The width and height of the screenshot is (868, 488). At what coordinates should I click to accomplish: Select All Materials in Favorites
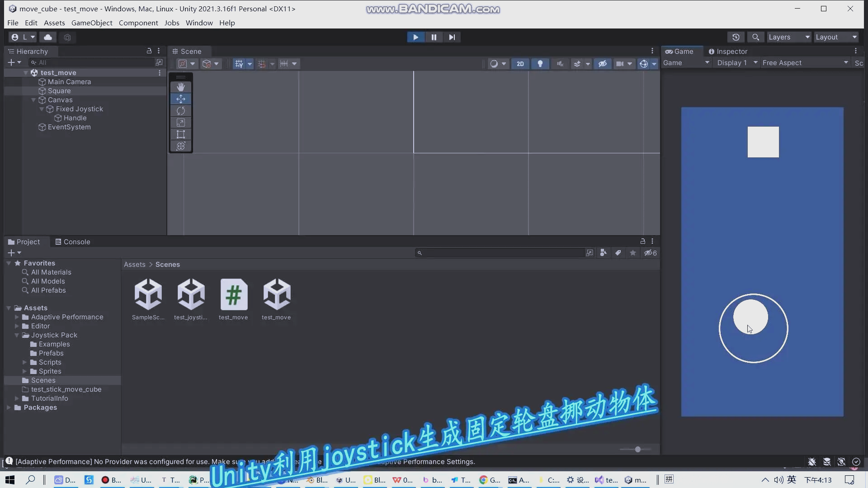51,272
